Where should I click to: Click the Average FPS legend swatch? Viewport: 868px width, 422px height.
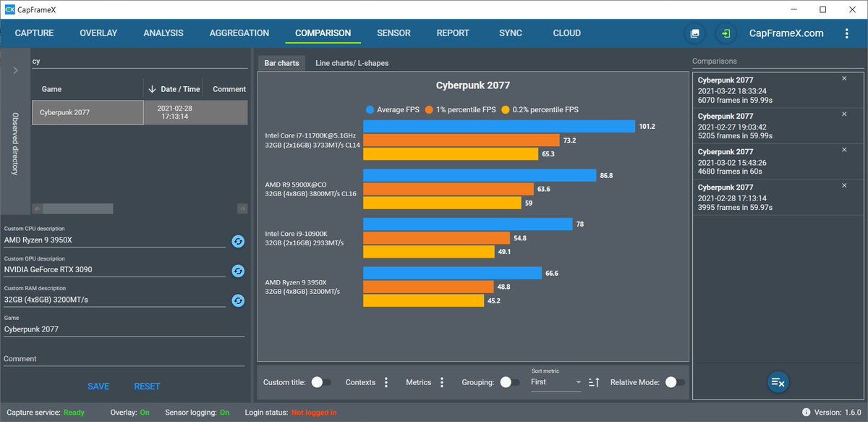point(370,110)
